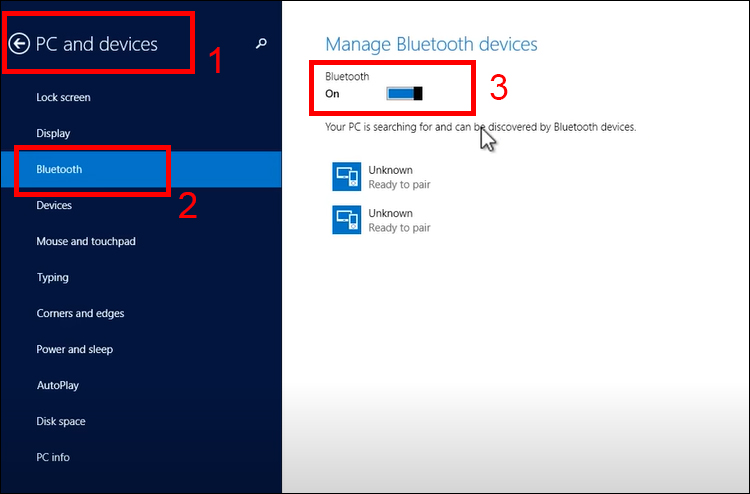Click the first Unknown device icon
This screenshot has width=750, height=494.
click(346, 176)
